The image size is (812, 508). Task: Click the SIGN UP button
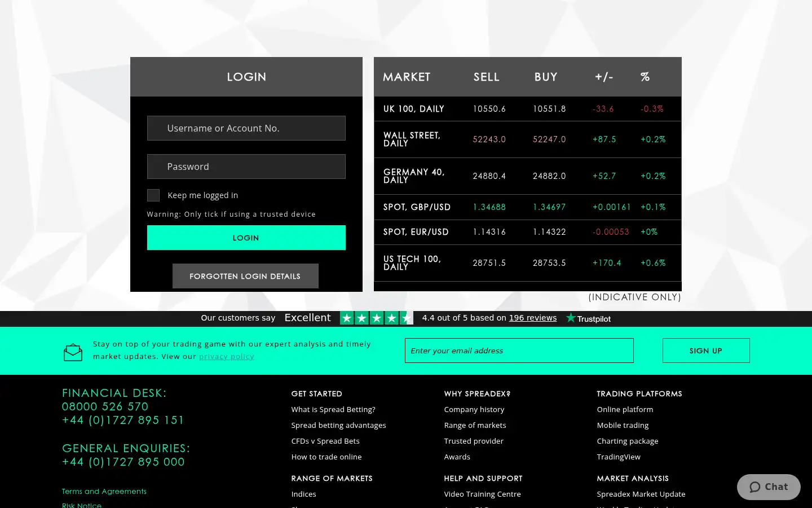click(706, 351)
